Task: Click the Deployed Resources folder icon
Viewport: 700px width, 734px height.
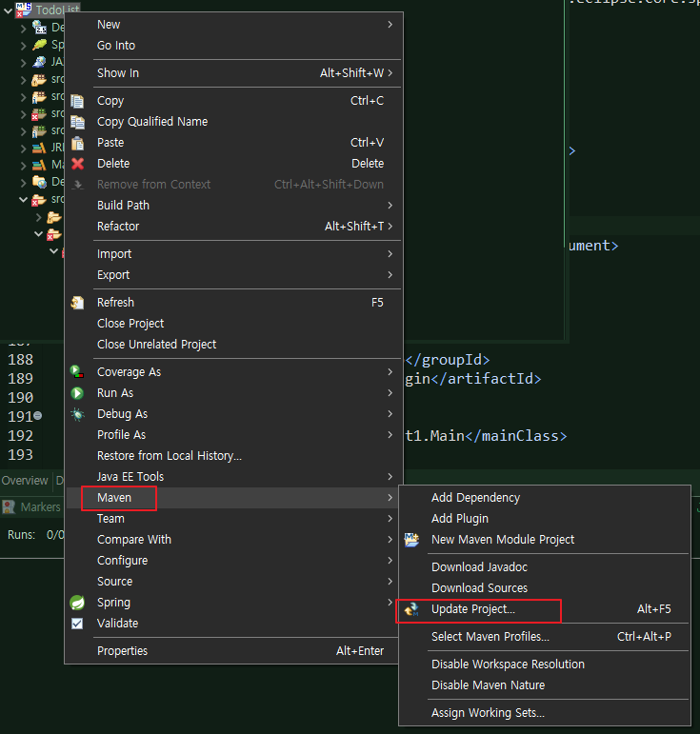Action: click(39, 182)
